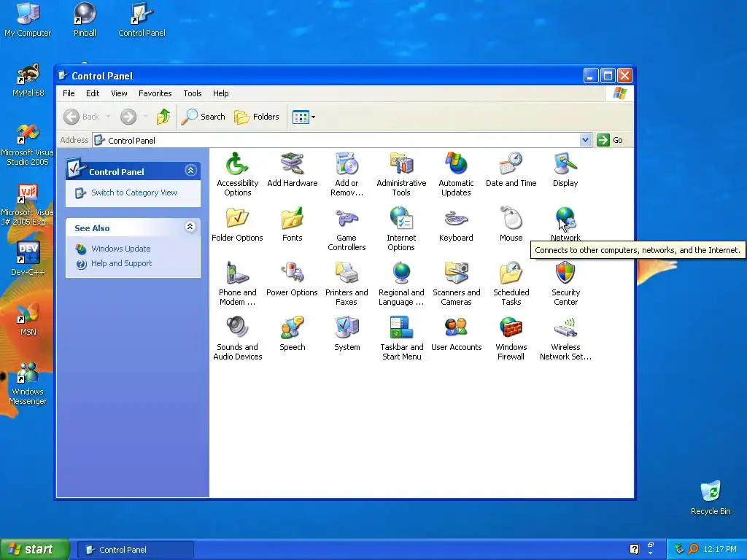
Task: Open the Edit menu
Action: [93, 93]
